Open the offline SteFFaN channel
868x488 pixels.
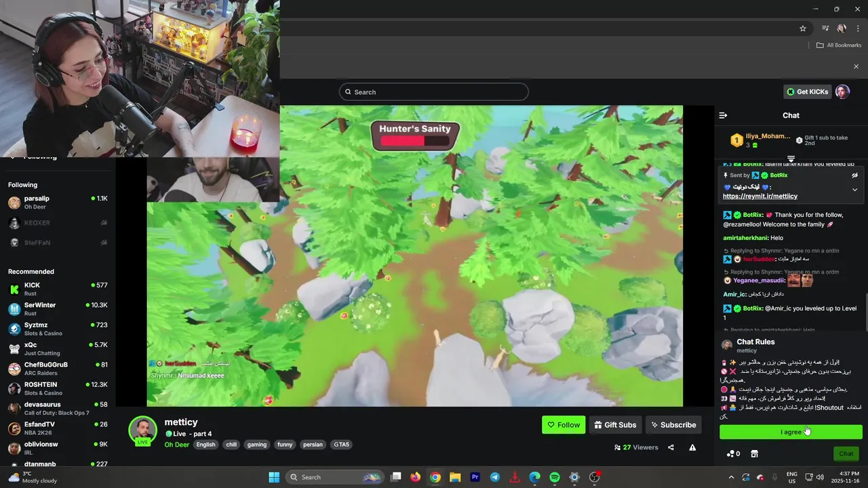click(x=58, y=242)
